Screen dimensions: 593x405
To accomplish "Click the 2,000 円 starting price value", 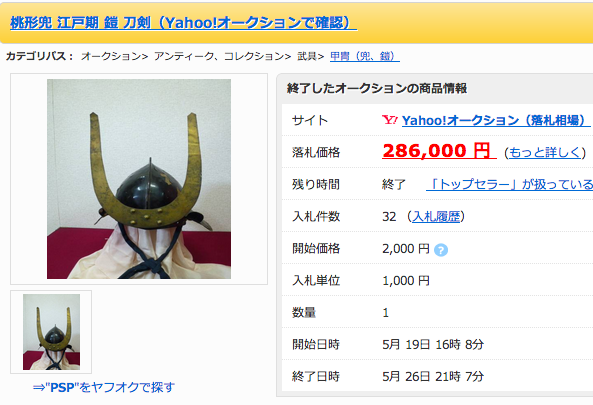I will [x=406, y=249].
